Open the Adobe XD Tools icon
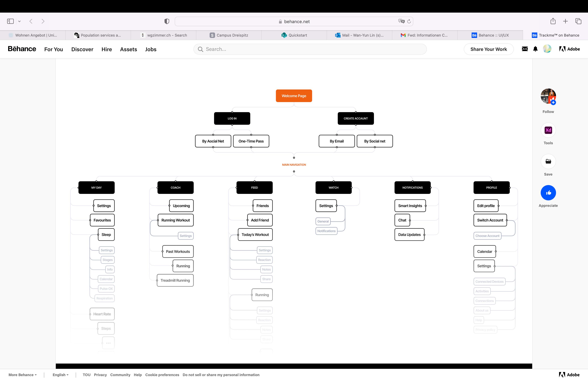Screen dimensions: 588x380 coord(548,130)
